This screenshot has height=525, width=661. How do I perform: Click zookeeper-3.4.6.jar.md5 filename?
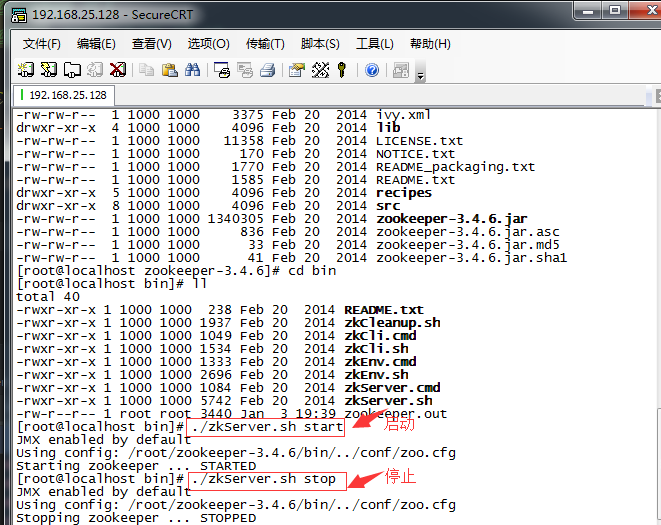pyautogui.click(x=468, y=245)
